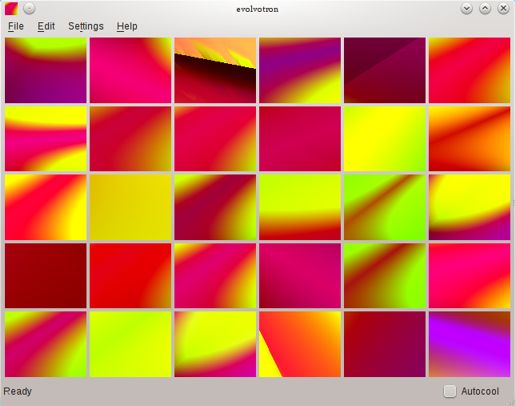Choose the bright purple gradient tile

point(469,344)
